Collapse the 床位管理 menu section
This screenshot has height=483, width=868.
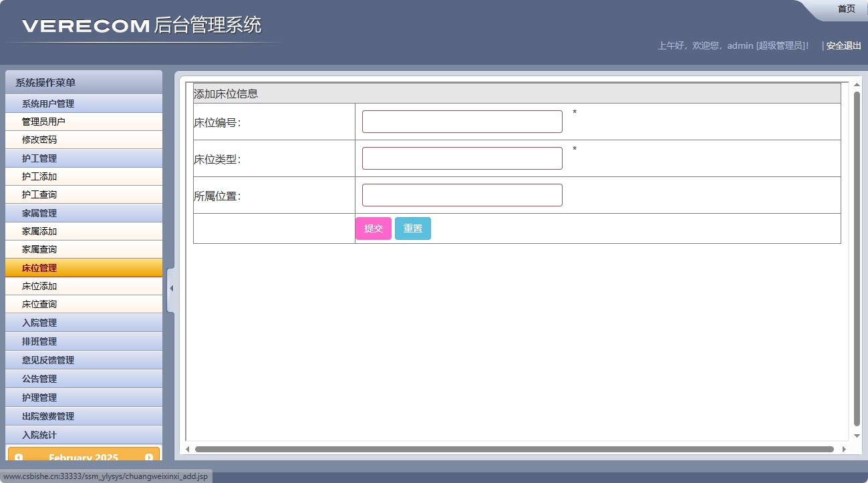(84, 268)
